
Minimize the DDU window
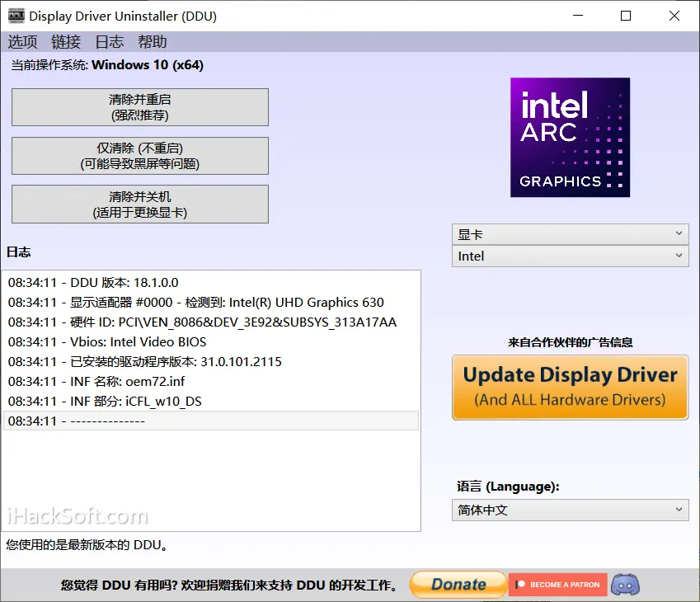click(x=578, y=16)
